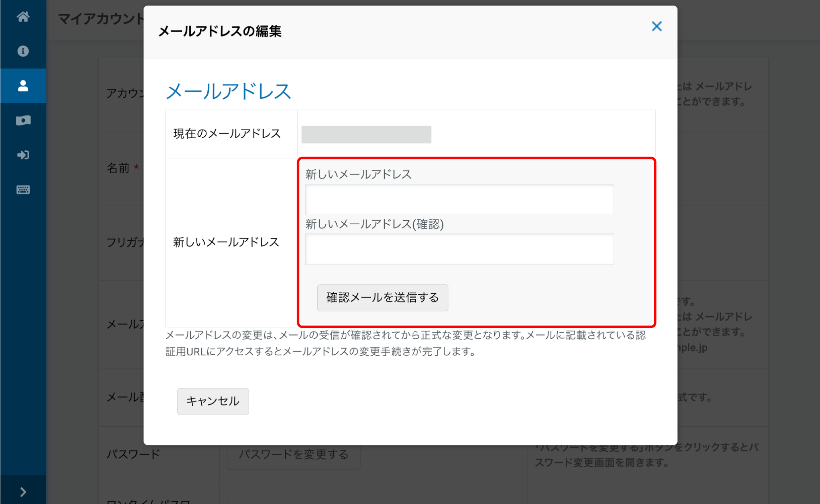Expand the sidebar with chevron arrow

tap(23, 492)
